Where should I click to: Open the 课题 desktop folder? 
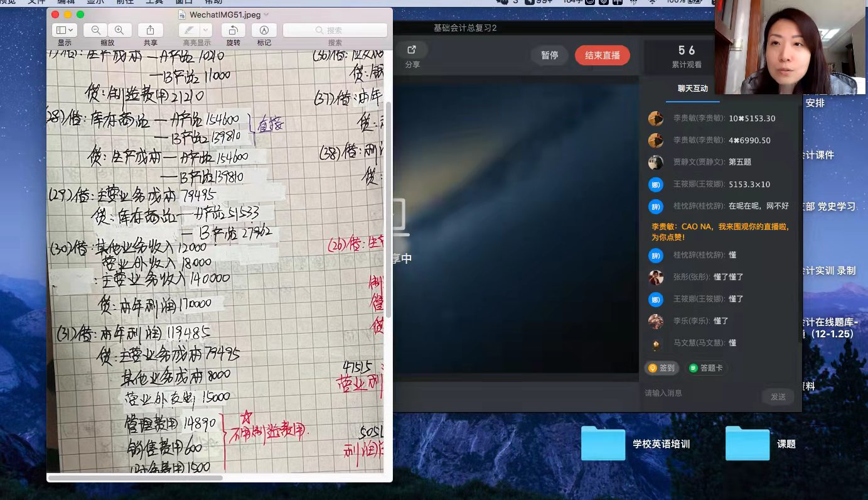[747, 443]
